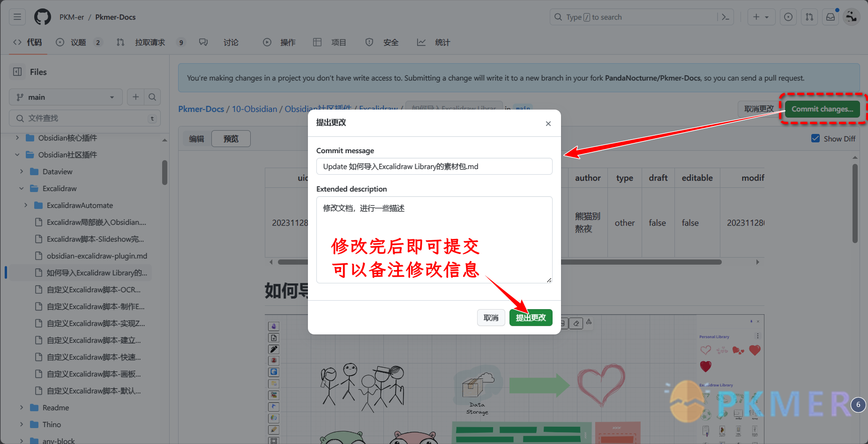The image size is (868, 444).
Task: Open the main branch dropdown
Action: tap(66, 97)
